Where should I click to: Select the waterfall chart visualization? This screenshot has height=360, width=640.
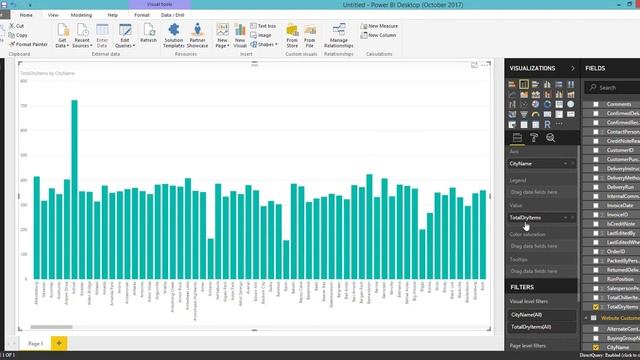coord(512,104)
